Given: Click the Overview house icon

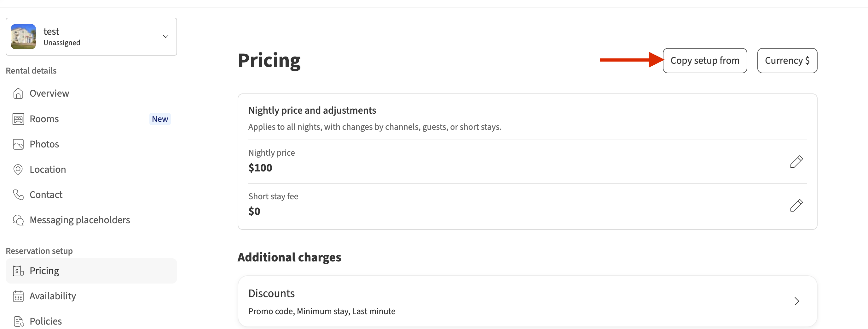Looking at the screenshot, I should click(18, 93).
